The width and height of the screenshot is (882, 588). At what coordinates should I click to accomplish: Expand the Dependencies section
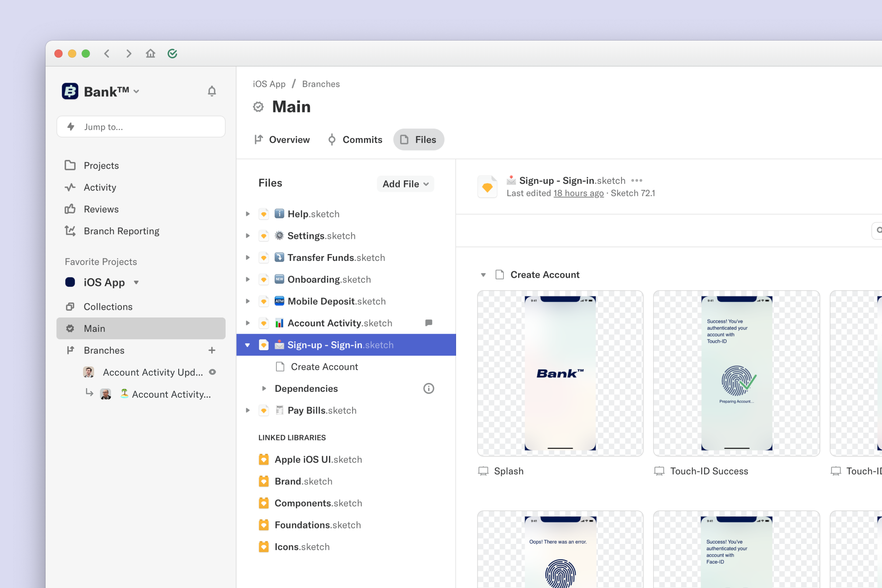click(264, 388)
